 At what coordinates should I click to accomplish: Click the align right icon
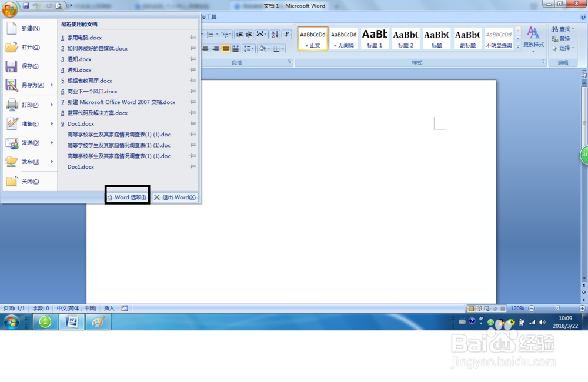coord(215,48)
